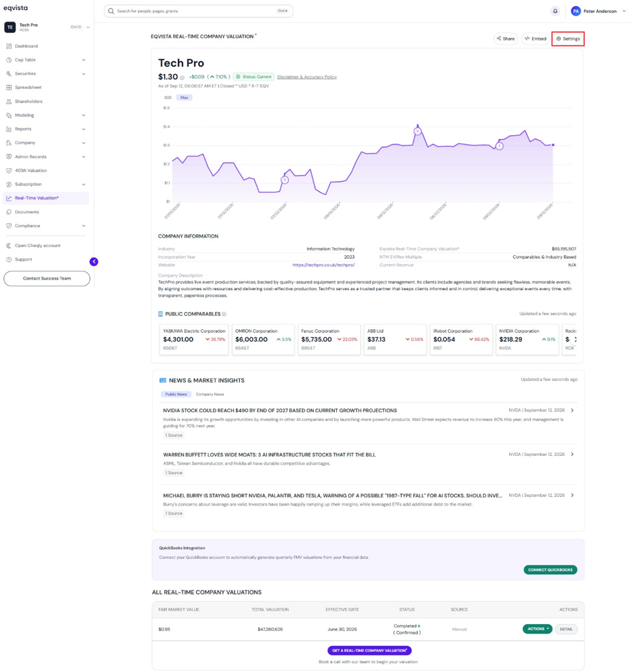
Task: Open the green Actions dropdown button
Action: (x=537, y=629)
